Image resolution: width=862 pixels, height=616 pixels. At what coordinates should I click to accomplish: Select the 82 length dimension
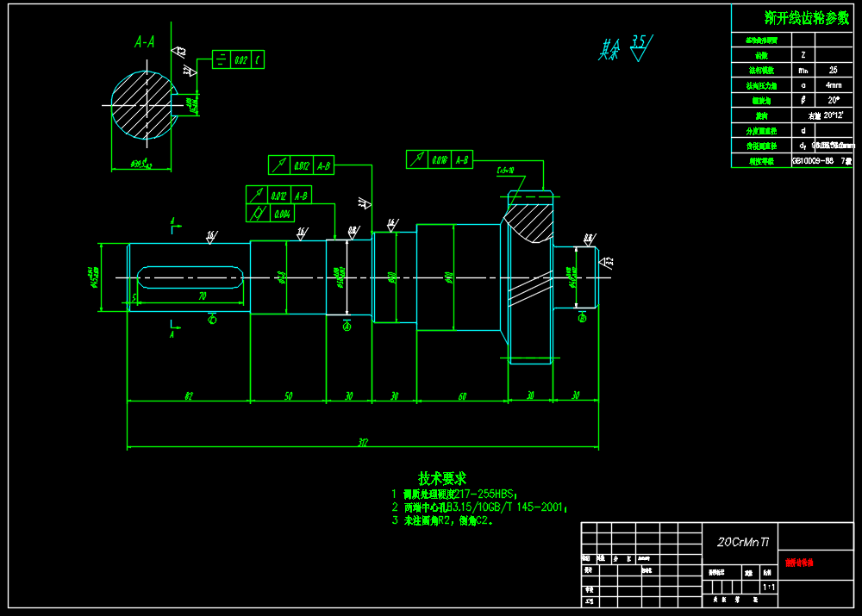(189, 396)
